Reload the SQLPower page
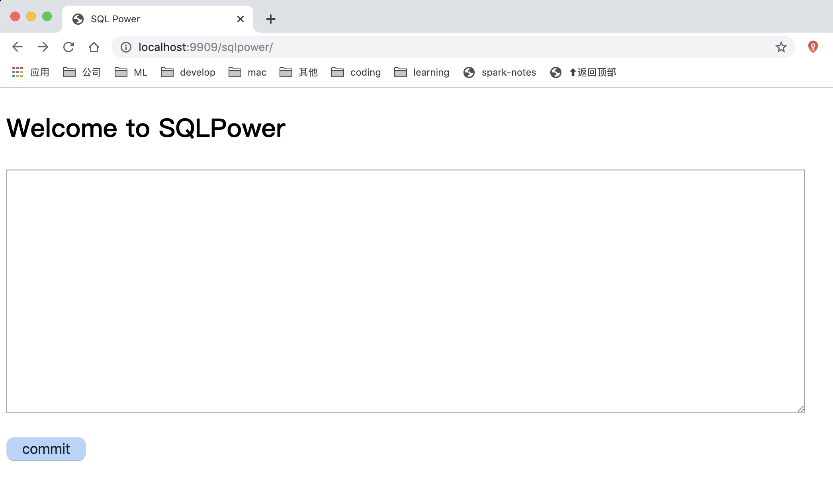Screen dimensions: 833x504 click(x=68, y=47)
